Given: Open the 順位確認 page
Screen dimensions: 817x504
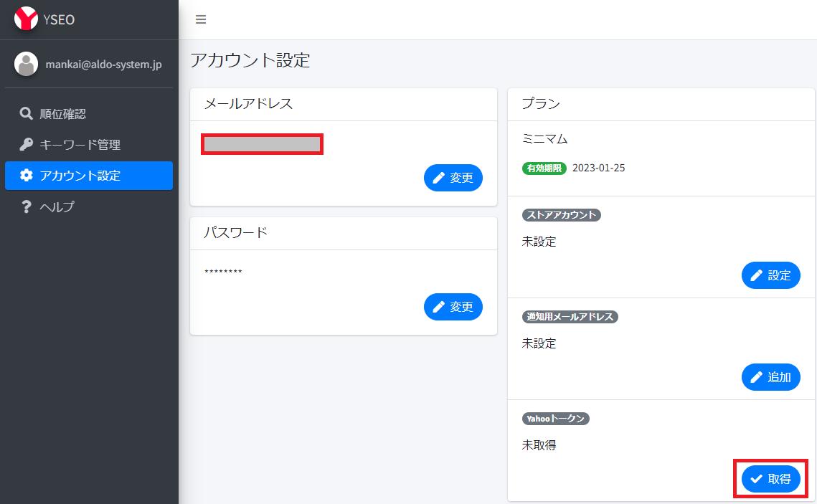Looking at the screenshot, I should click(63, 114).
